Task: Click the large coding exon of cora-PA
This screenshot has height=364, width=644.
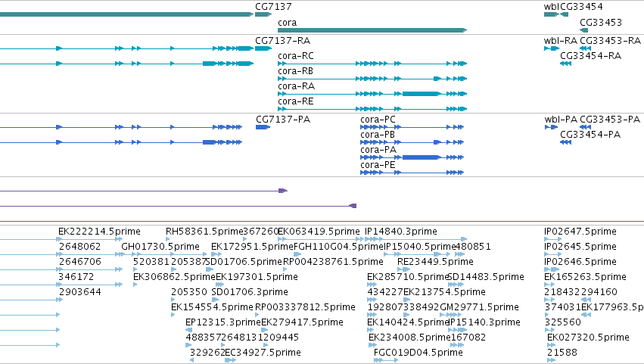Action: [421, 157]
